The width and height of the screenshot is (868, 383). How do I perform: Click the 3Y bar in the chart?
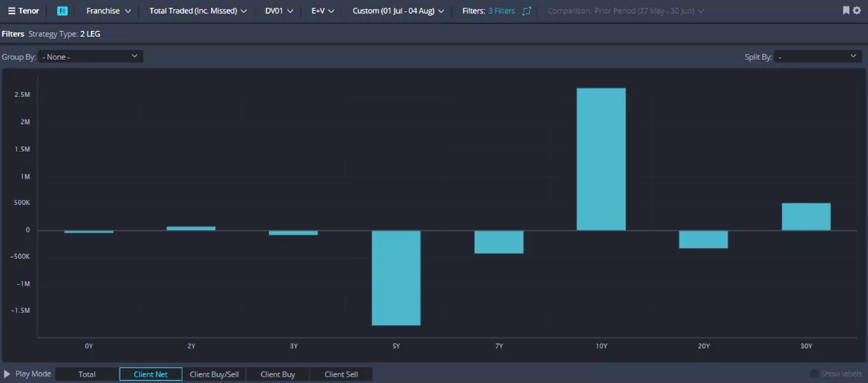coord(294,232)
